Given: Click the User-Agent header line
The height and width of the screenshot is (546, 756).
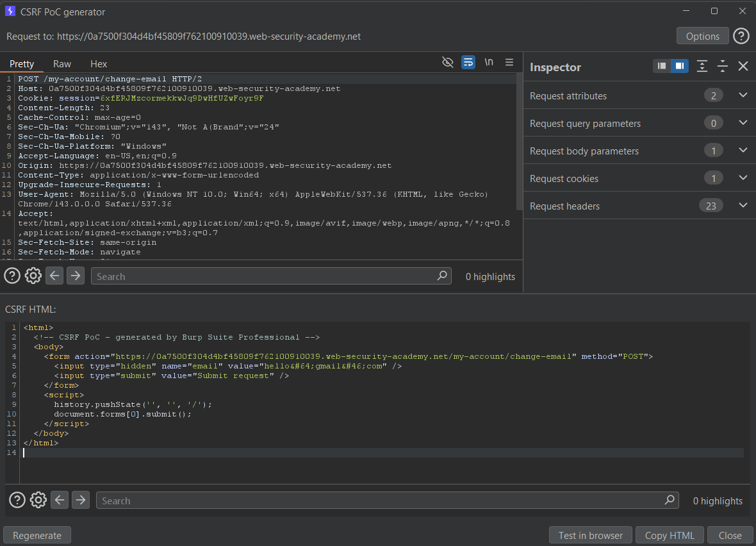Looking at the screenshot, I should 253,199.
